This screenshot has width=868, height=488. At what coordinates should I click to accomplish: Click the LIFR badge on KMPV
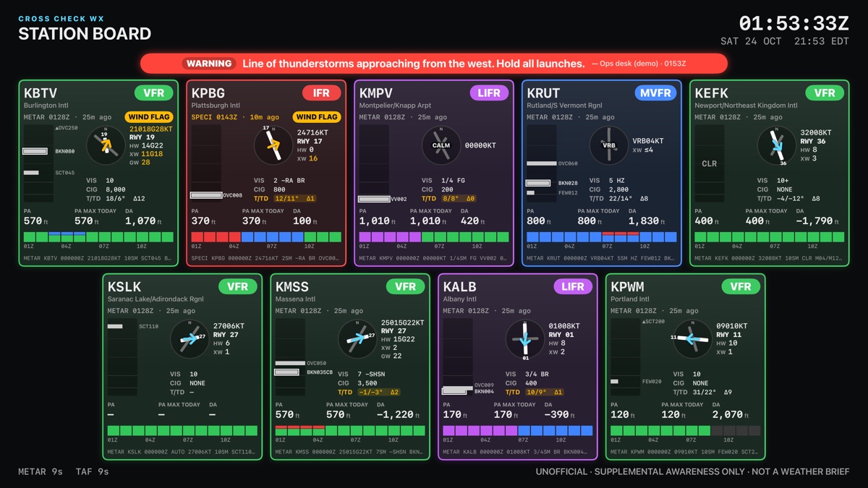pos(489,93)
